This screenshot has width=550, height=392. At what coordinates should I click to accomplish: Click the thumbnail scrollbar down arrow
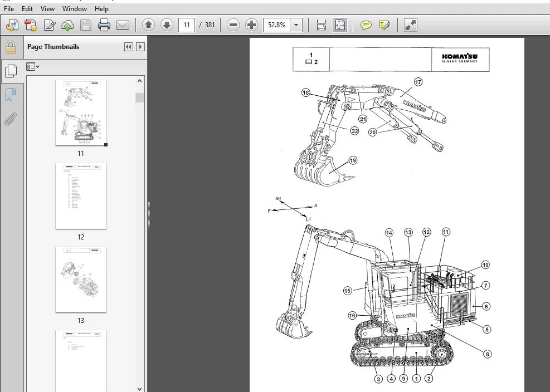[140, 389]
